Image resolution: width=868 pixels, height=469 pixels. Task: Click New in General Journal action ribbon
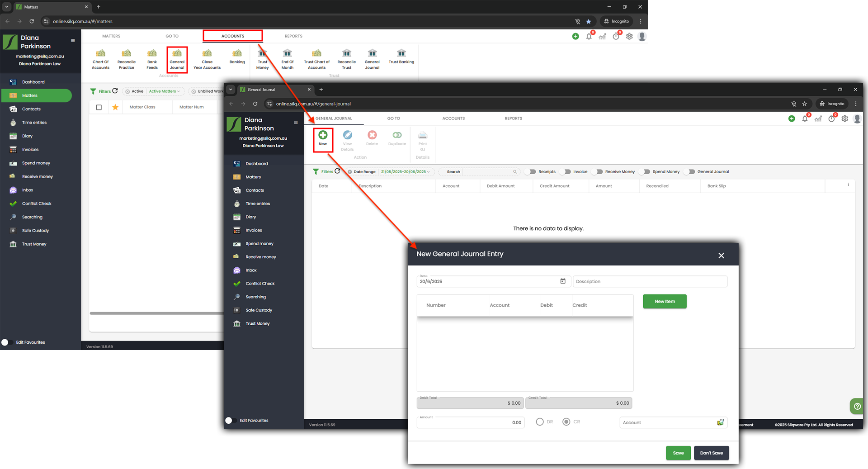(323, 138)
